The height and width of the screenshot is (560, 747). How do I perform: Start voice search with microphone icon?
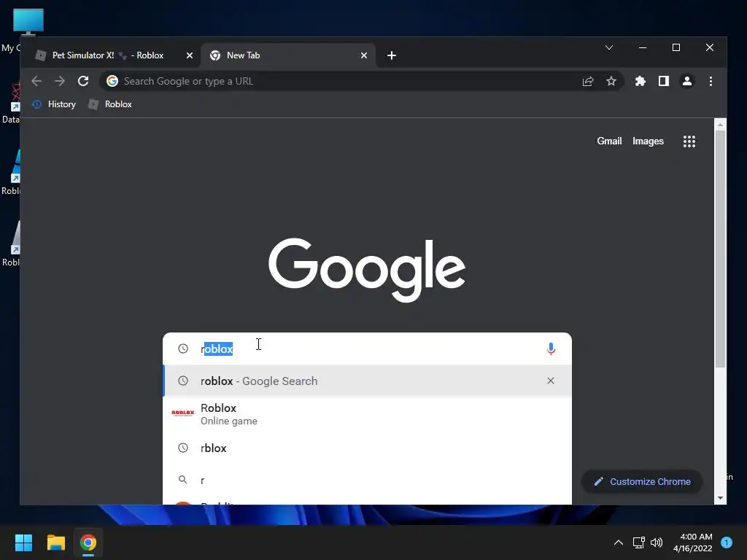point(551,349)
